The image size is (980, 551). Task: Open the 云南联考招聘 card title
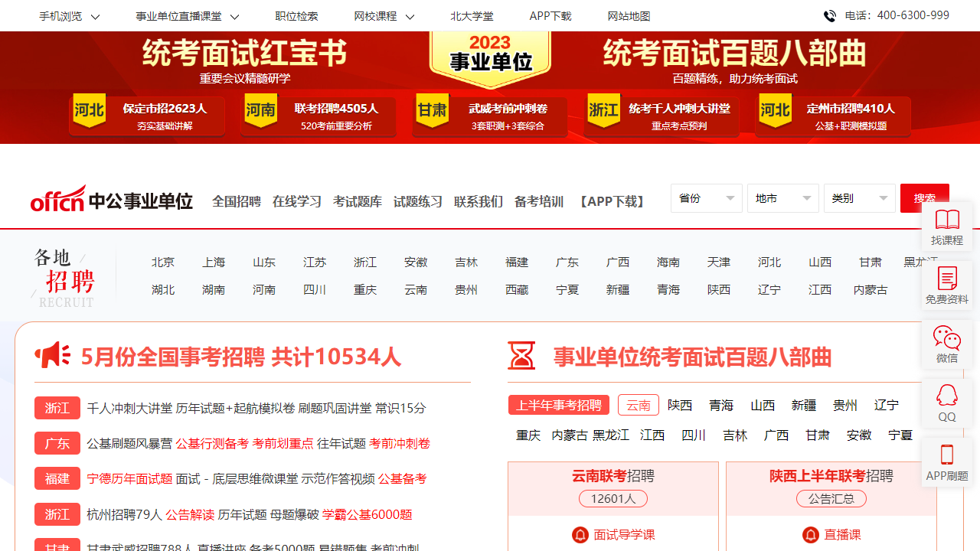613,476
